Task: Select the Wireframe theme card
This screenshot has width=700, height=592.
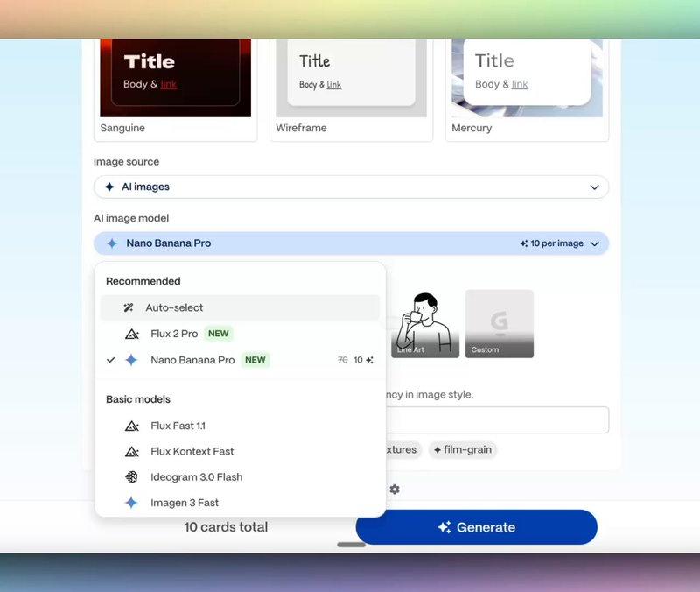Action: [x=352, y=89]
